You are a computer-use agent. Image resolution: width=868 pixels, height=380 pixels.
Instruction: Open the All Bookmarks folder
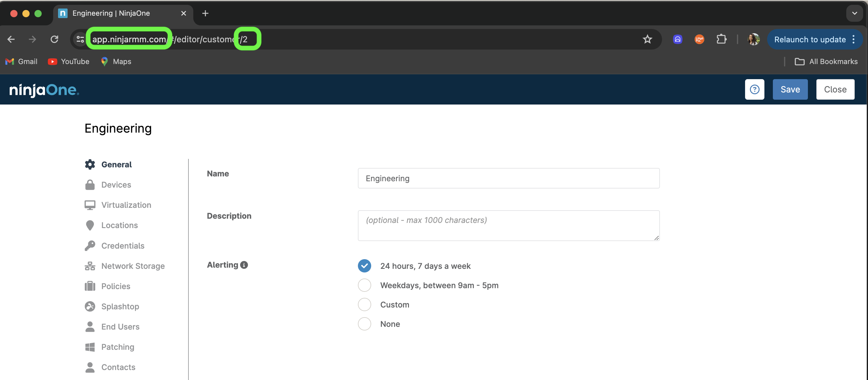(x=826, y=62)
